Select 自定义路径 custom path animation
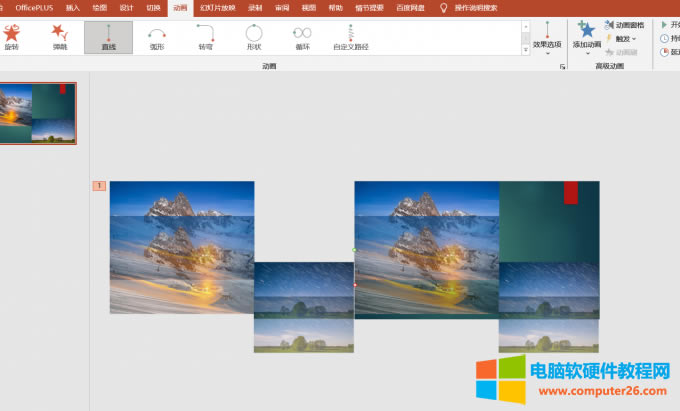680x411 pixels. [350, 36]
